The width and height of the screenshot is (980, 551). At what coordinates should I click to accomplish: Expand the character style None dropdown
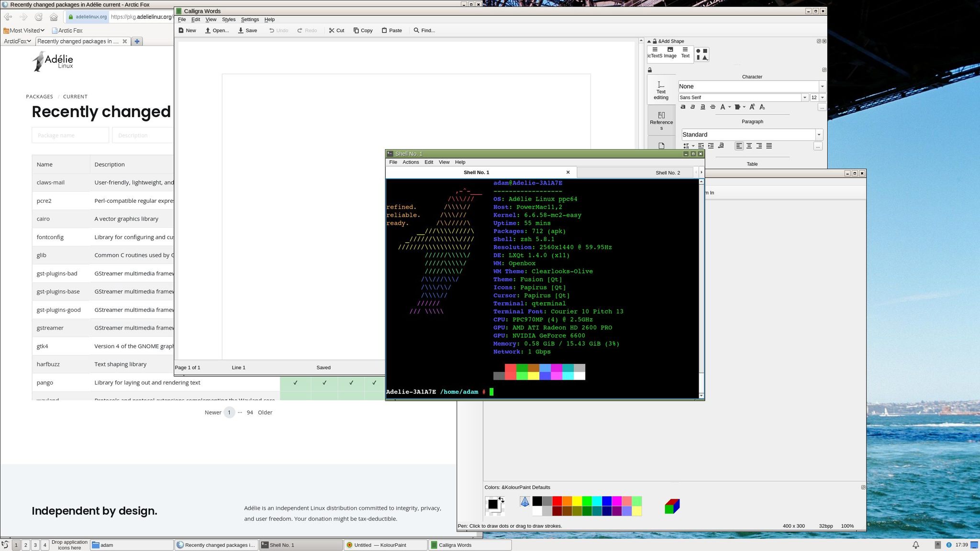point(822,87)
